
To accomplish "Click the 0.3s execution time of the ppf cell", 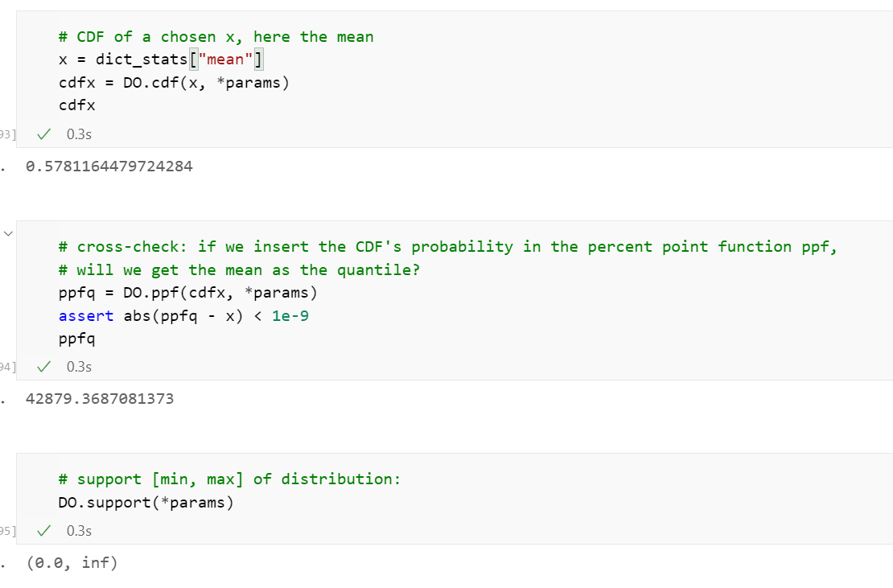I will click(79, 367).
